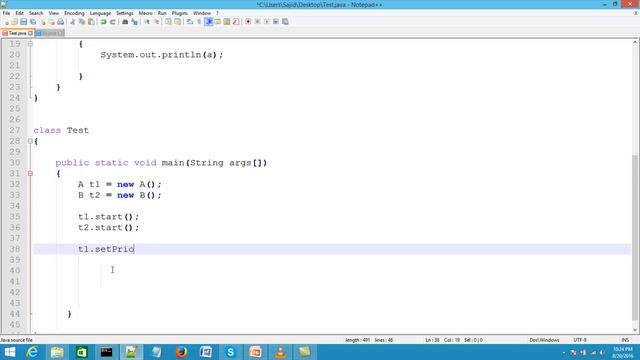Click the Close document toolbar icon
This screenshot has width=640, height=360.
(43, 22)
